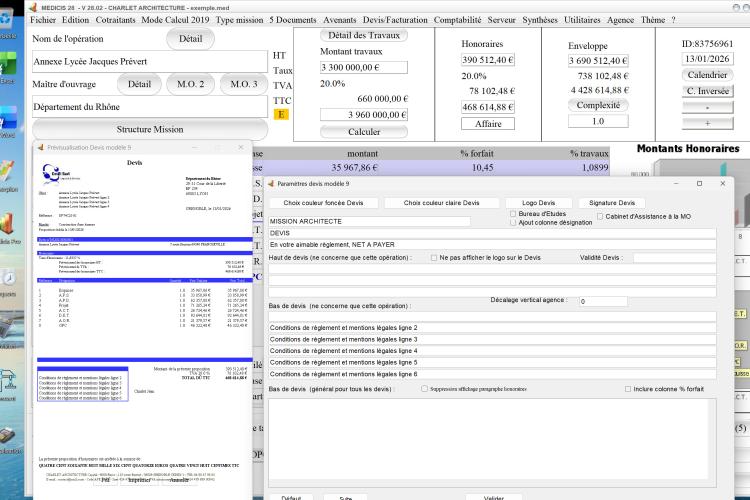This screenshot has height=500, width=750.
Task: Click Détail next to Maître d'ouvrage
Action: [139, 84]
